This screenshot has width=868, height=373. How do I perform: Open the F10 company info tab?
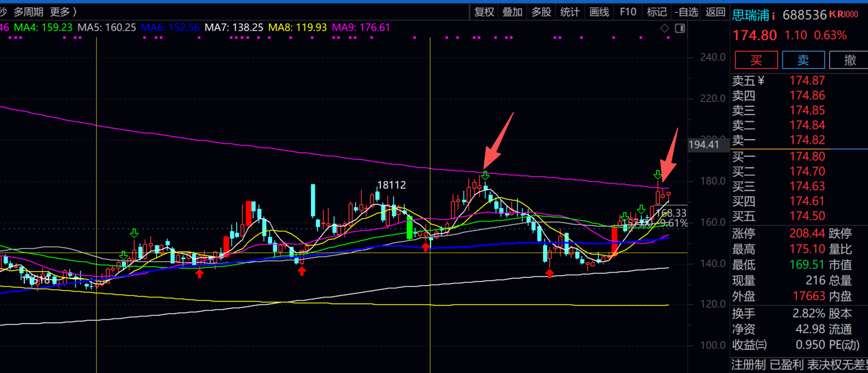(x=628, y=12)
